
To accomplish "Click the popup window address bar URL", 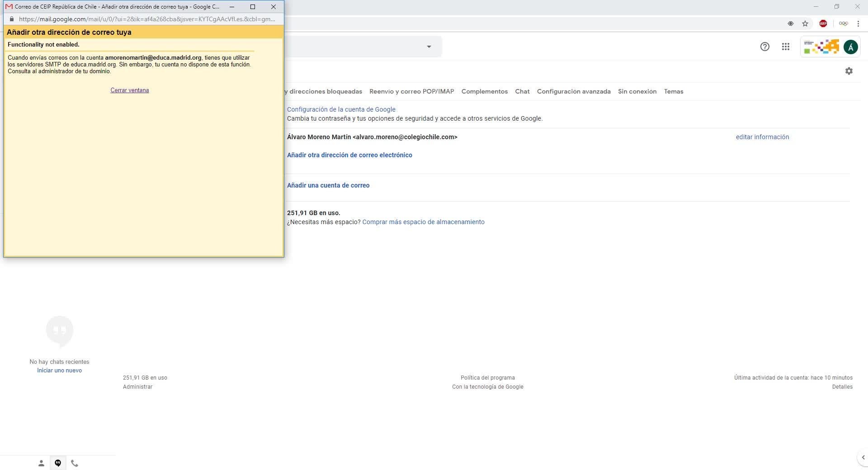I will pyautogui.click(x=146, y=19).
